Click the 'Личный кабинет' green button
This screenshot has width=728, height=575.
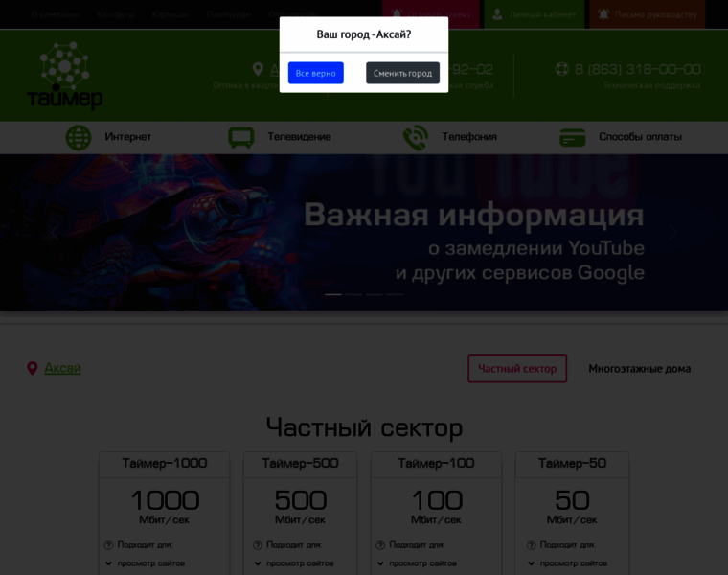534,14
